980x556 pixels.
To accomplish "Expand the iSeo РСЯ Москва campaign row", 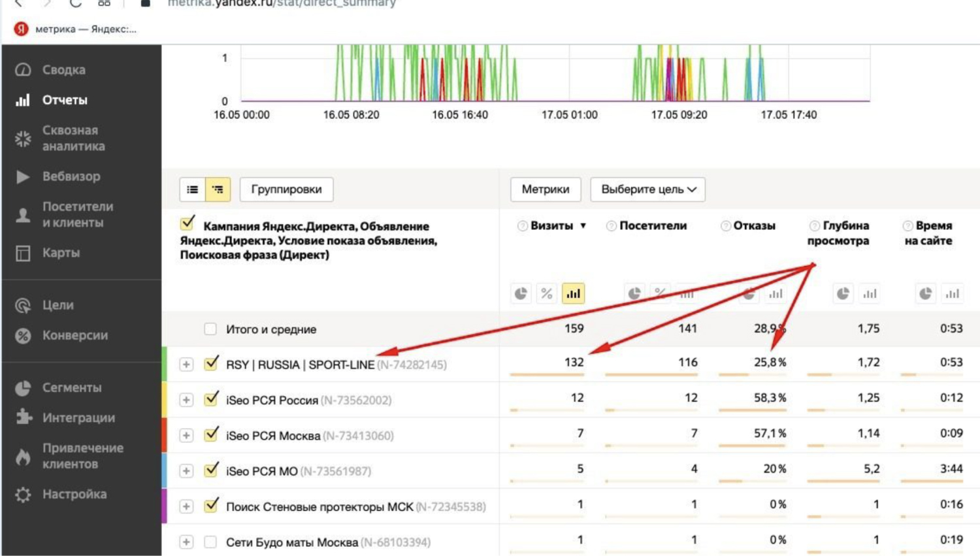I will (x=186, y=436).
